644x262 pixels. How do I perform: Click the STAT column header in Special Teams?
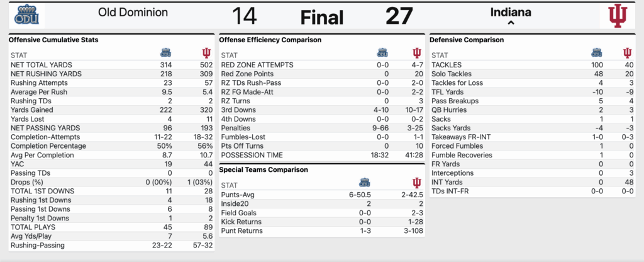point(230,185)
